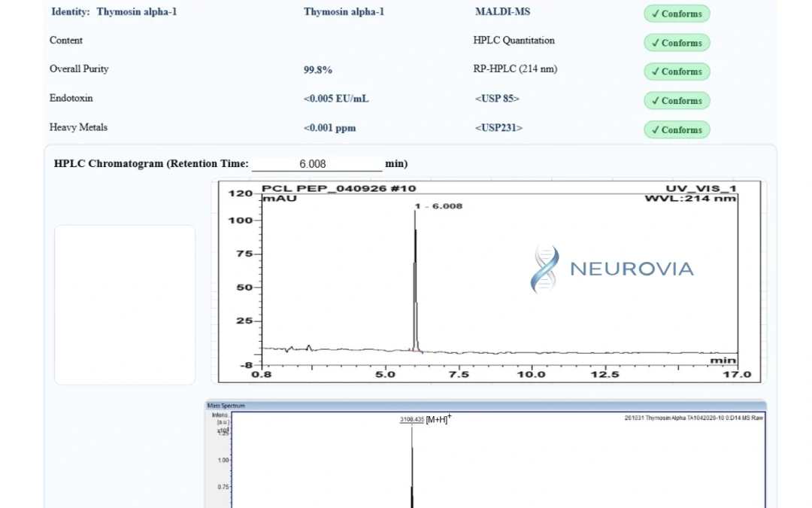Screen dimensions: 812x508
Task: Click the Retention Time field showing 6.008
Action: (x=317, y=164)
